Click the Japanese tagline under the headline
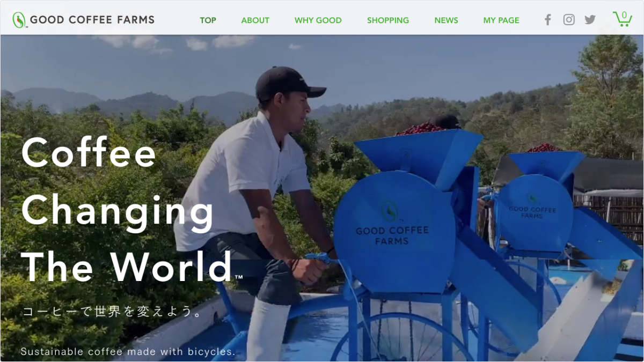Viewport: 644px width, 362px height. point(112,312)
